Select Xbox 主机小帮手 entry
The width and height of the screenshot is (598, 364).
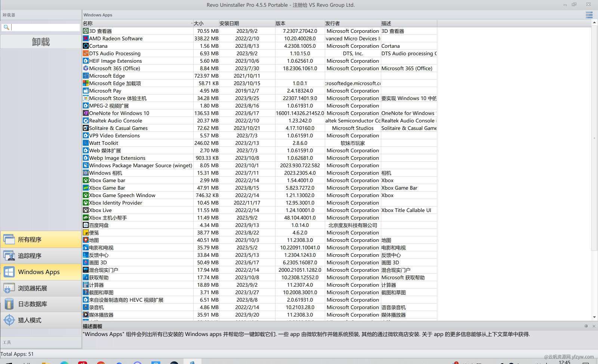tap(259, 218)
